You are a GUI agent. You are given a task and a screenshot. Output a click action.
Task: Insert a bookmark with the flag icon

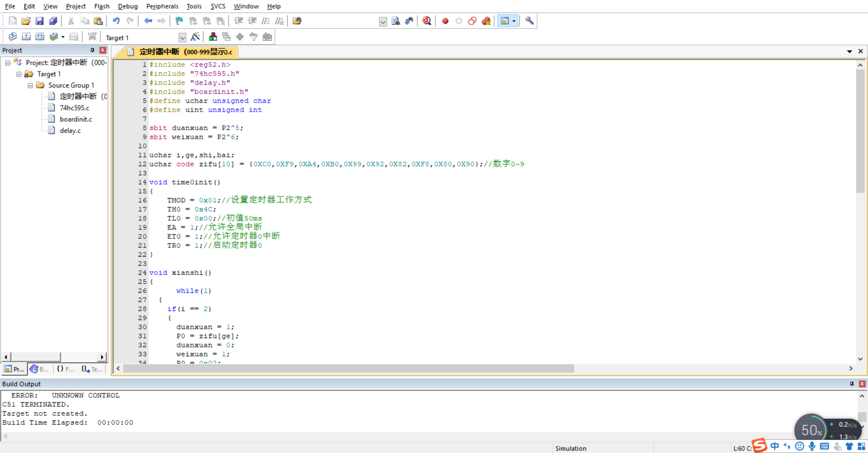(x=179, y=21)
